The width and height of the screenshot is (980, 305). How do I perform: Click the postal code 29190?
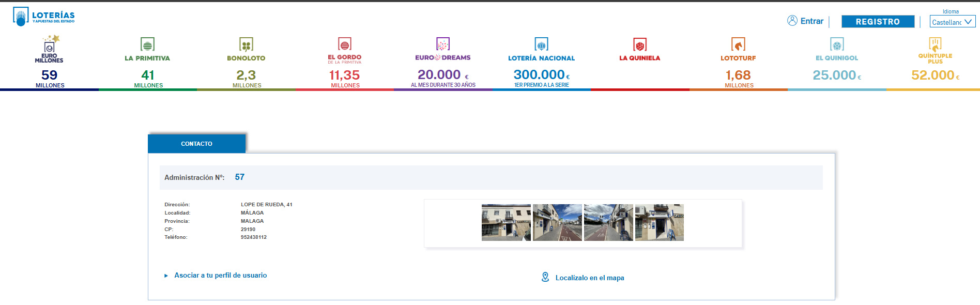(248, 230)
